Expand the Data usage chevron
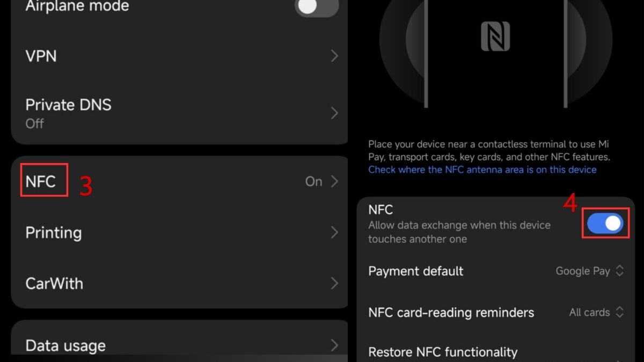 [334, 345]
